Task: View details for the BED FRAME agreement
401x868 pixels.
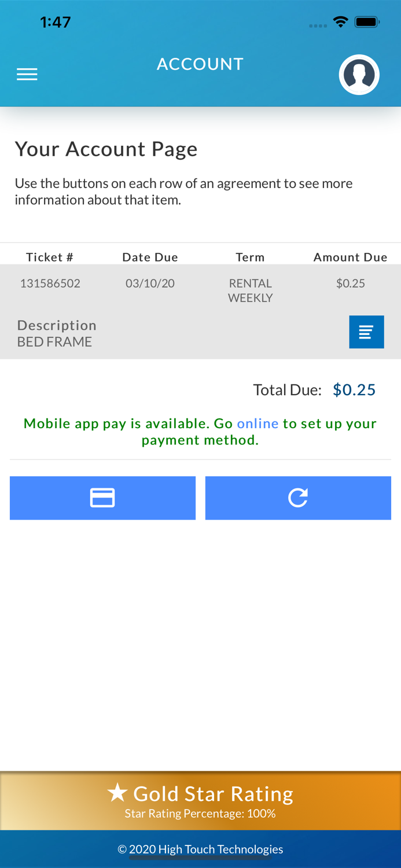Action: tap(366, 331)
